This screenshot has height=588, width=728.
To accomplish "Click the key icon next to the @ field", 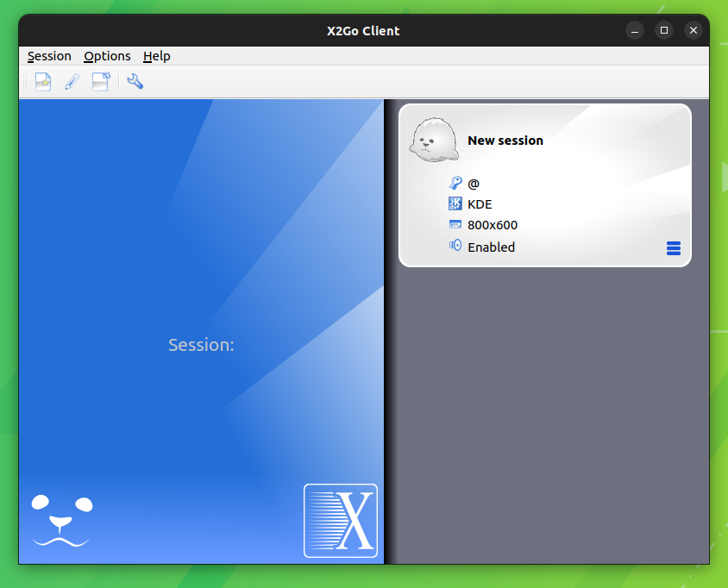I will (x=455, y=182).
